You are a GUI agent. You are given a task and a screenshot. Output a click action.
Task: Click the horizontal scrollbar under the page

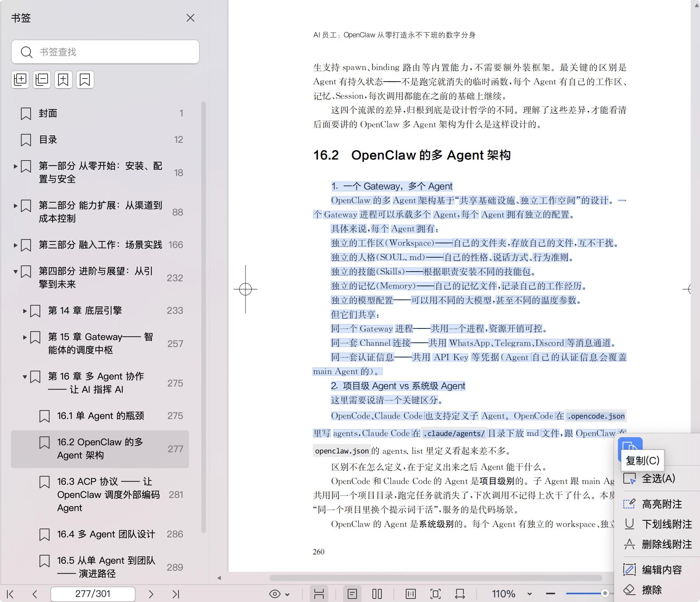tap(436, 578)
